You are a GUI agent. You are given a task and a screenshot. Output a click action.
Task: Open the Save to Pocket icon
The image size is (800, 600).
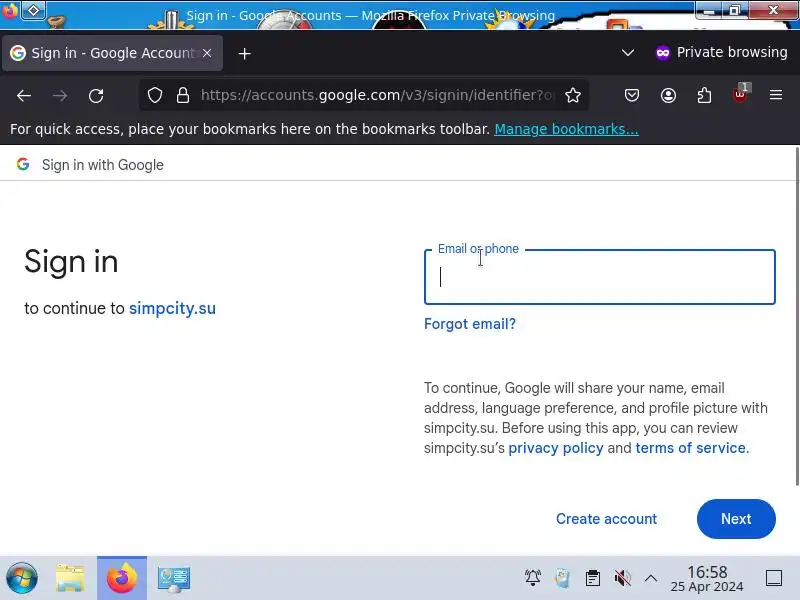(x=632, y=95)
